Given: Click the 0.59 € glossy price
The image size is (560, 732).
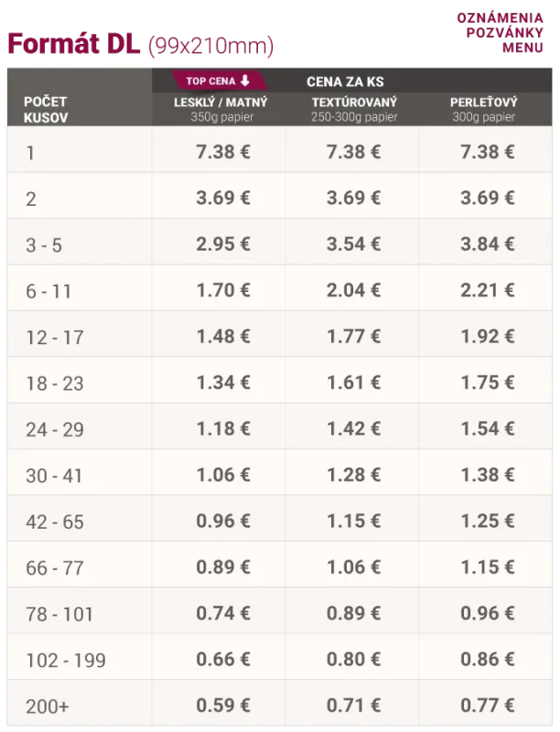Looking at the screenshot, I should [222, 705].
